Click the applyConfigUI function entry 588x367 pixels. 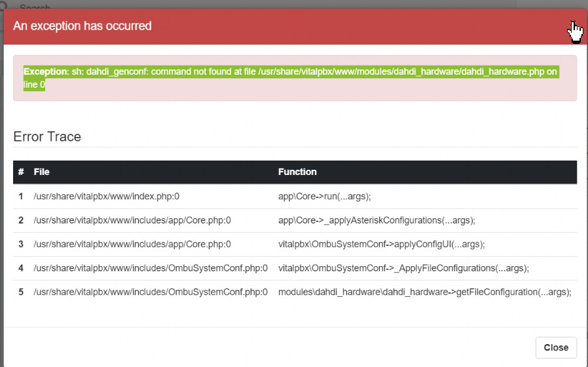381,244
